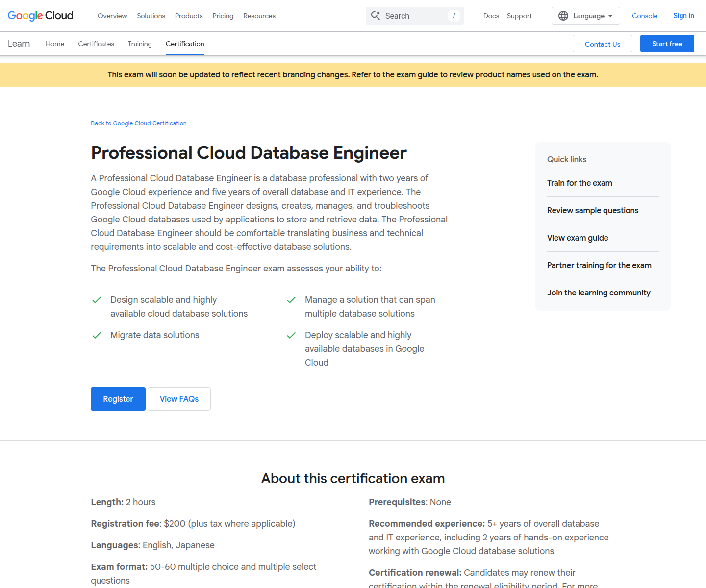This screenshot has width=706, height=588.
Task: Click checkmark beside Migrate data solutions
Action: (97, 335)
